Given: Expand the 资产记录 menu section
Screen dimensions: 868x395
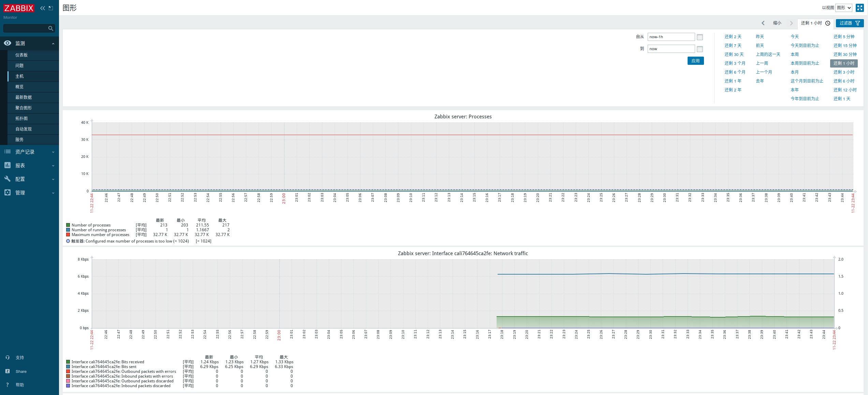Looking at the screenshot, I should click(x=53, y=152).
